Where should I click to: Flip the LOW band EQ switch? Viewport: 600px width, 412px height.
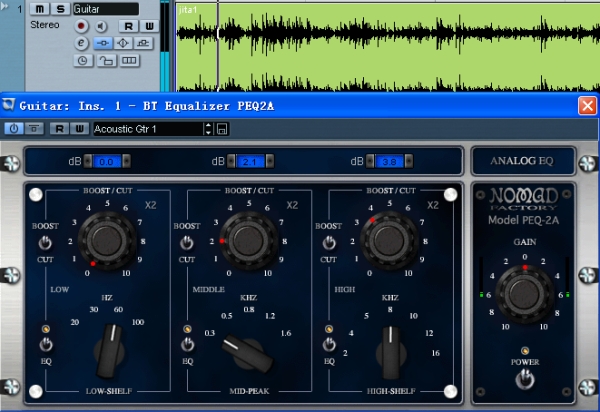[x=46, y=345]
